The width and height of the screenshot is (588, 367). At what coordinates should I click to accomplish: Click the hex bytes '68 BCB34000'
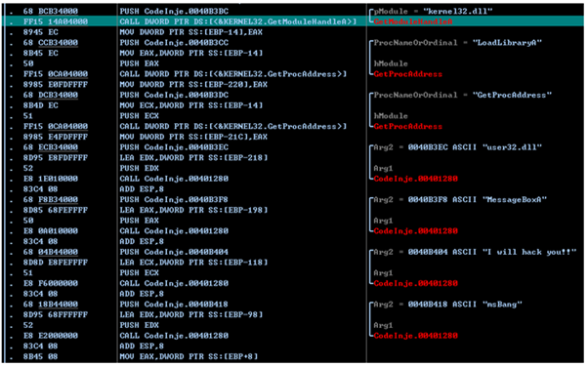(x=51, y=12)
